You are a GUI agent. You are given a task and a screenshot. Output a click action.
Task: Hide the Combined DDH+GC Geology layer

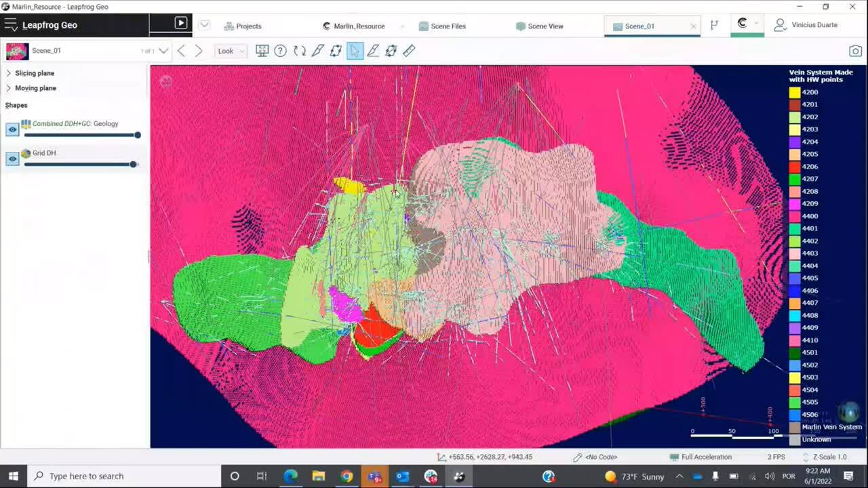point(12,129)
